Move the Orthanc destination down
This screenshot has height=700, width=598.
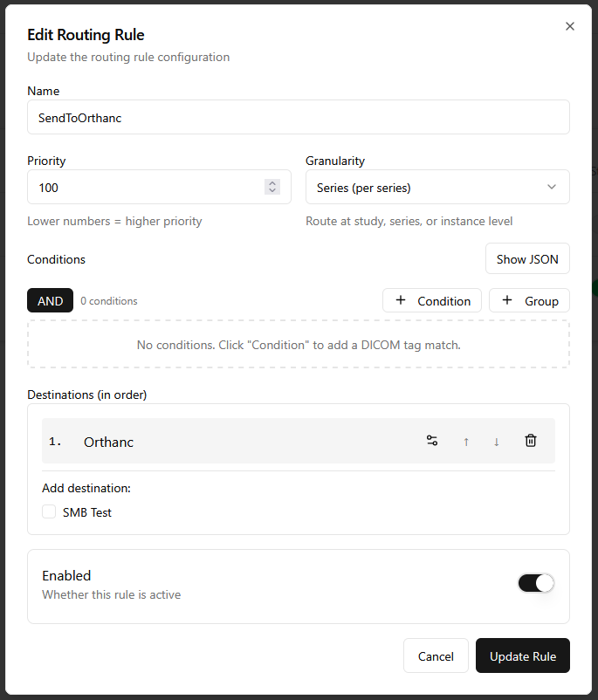pos(496,441)
